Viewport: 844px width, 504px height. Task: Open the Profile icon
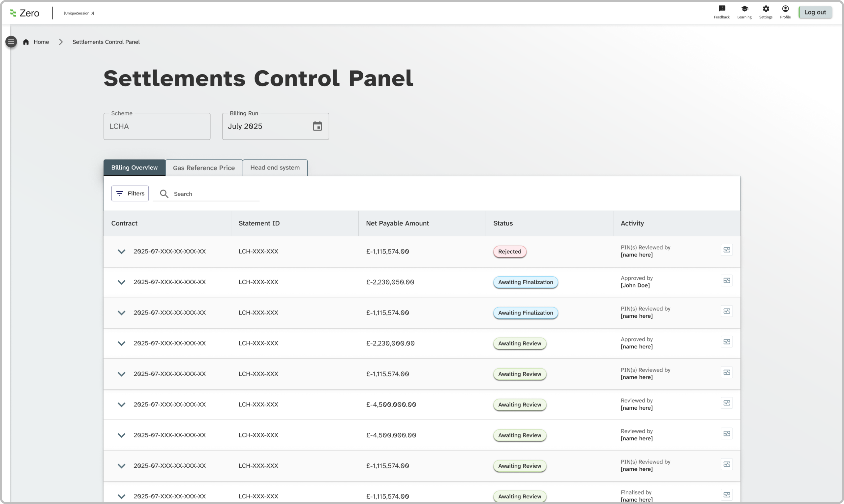click(x=785, y=9)
